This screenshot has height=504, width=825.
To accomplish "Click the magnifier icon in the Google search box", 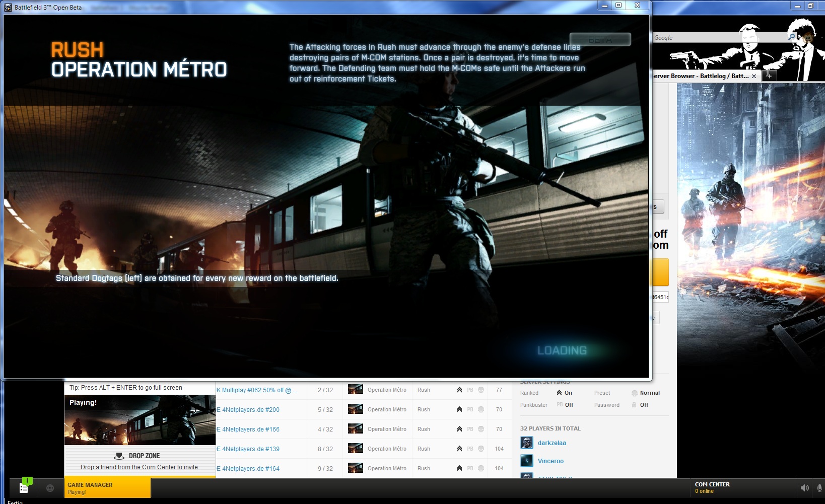I will click(792, 37).
